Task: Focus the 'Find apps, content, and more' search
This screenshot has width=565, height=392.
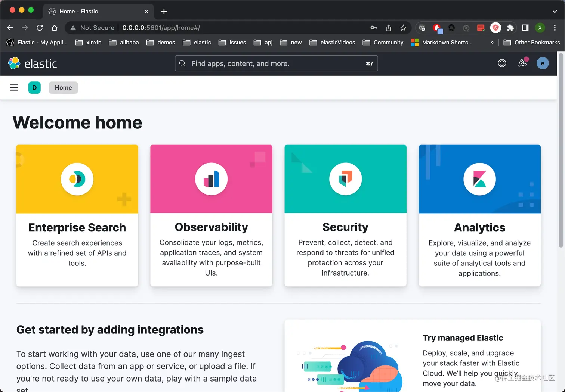Action: (276, 63)
